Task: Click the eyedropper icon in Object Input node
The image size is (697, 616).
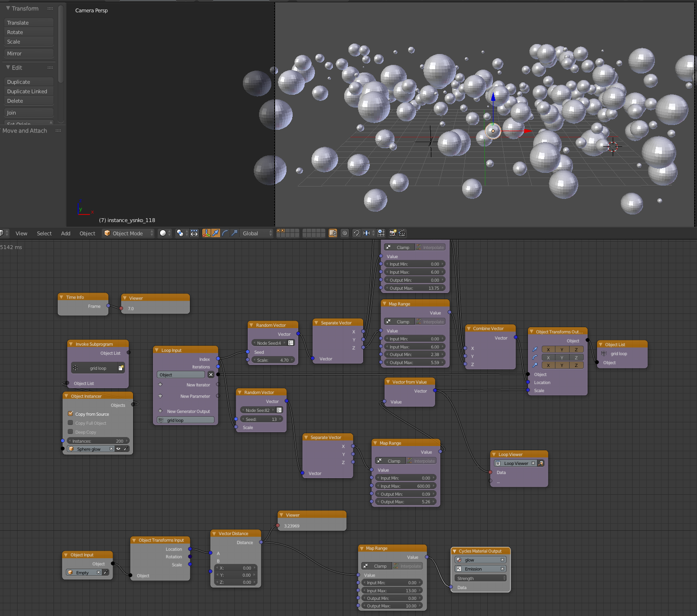Action: [x=106, y=572]
